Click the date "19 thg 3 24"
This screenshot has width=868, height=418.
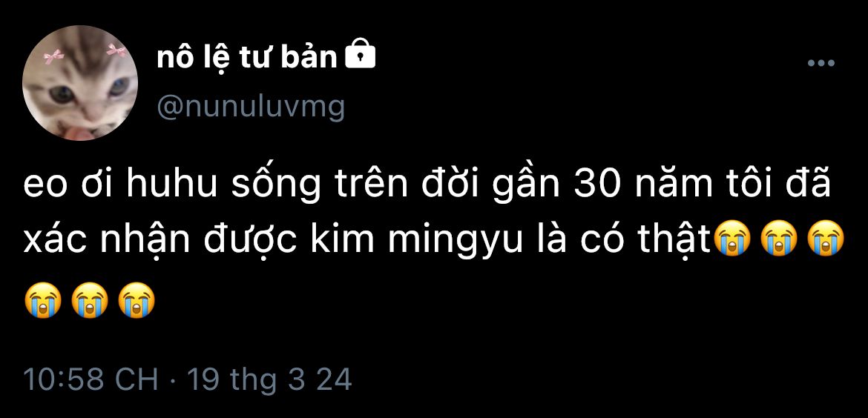269,379
